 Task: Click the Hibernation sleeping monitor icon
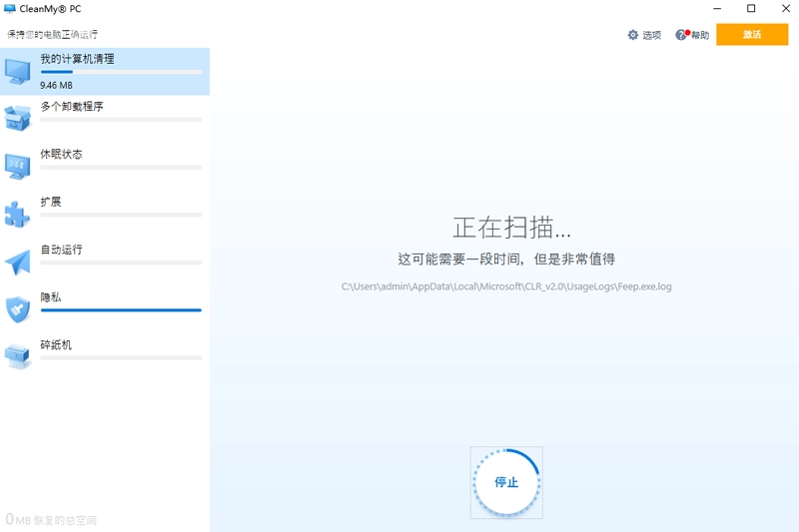click(x=18, y=166)
